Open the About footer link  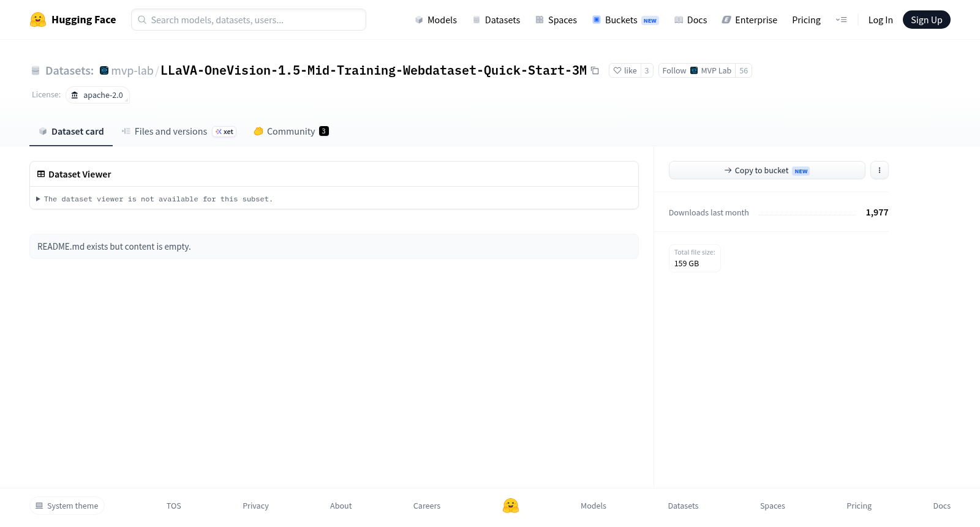341,506
